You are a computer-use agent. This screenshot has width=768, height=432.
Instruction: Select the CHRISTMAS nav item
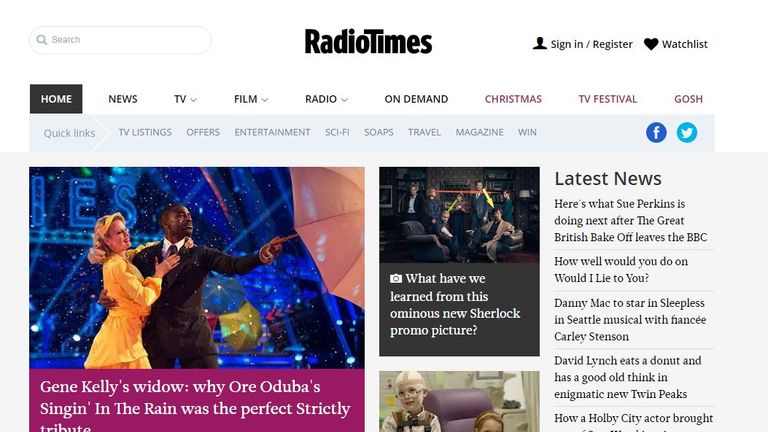pos(513,99)
